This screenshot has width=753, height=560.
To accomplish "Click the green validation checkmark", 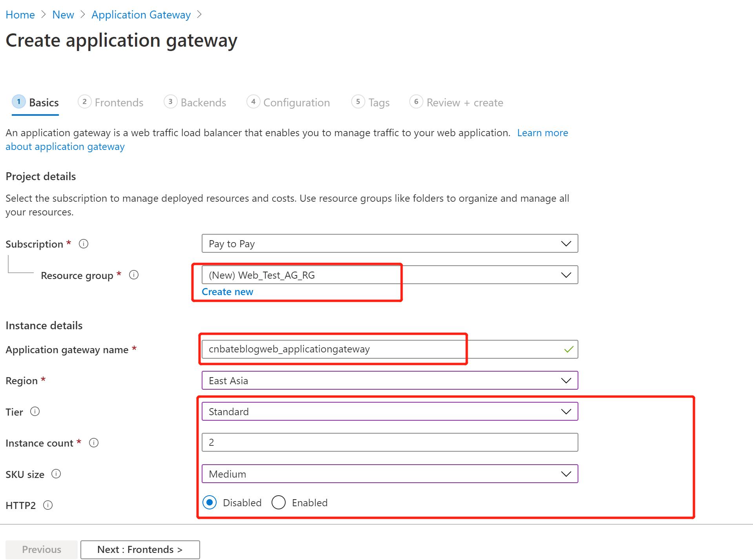I will 568,349.
